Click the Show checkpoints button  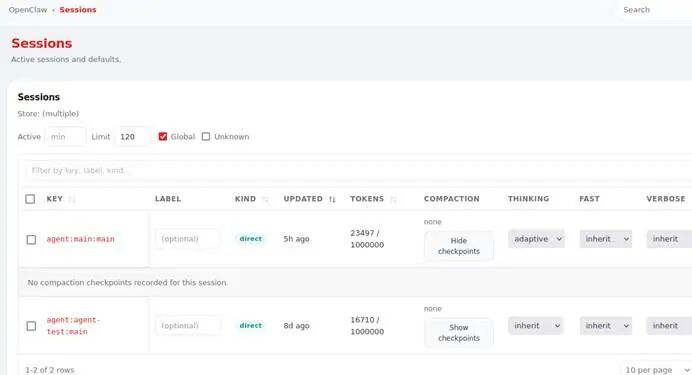(459, 333)
